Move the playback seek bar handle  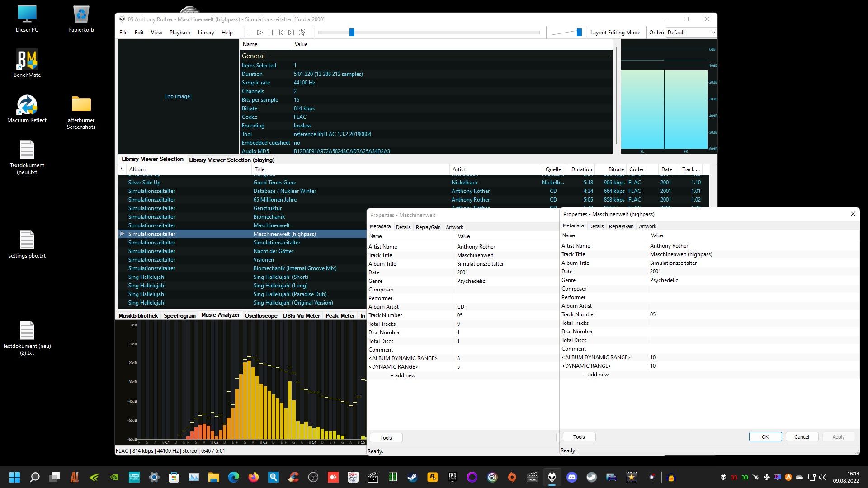(352, 32)
